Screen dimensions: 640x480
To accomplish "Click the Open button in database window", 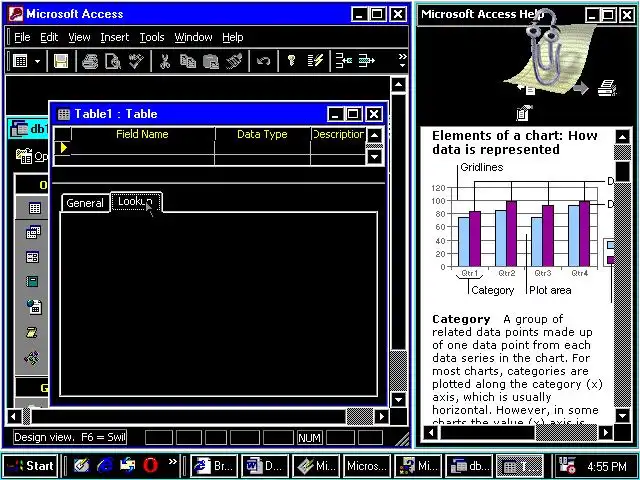I will (x=32, y=156).
